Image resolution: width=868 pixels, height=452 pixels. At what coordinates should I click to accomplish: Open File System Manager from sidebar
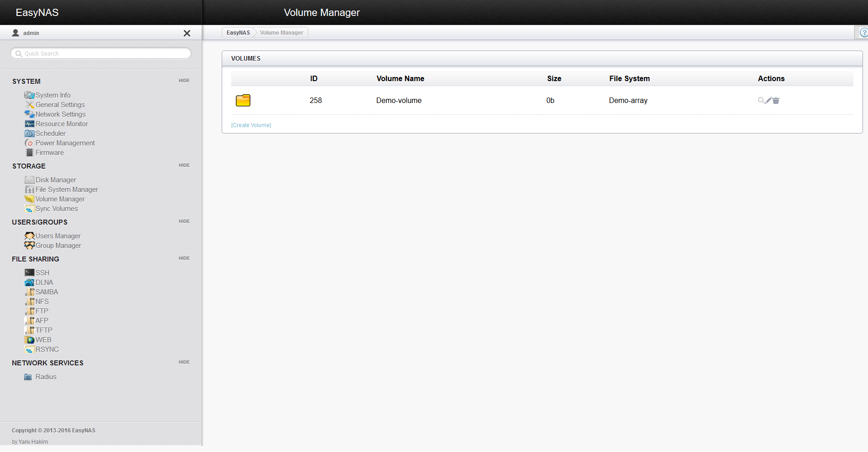pyautogui.click(x=67, y=190)
